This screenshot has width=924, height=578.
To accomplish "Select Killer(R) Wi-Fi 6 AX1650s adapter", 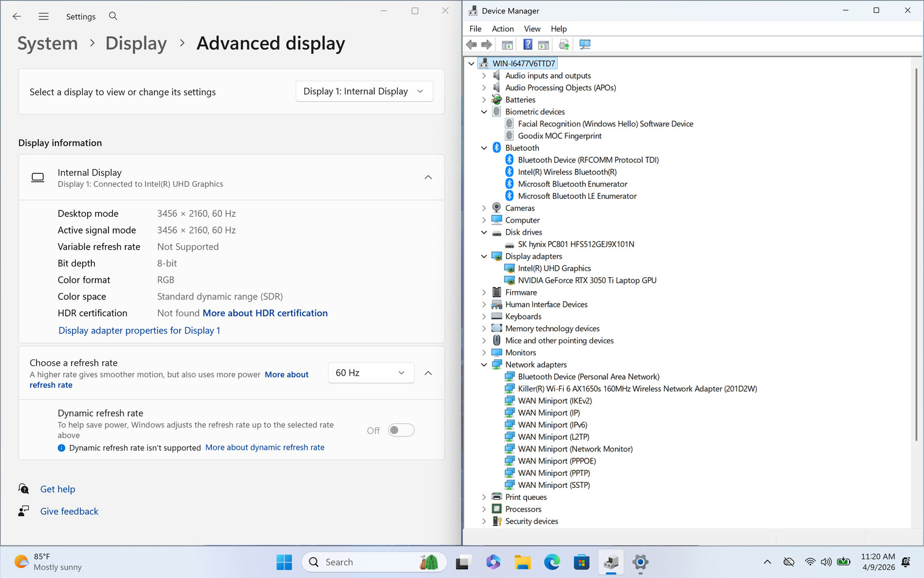I will pos(637,388).
